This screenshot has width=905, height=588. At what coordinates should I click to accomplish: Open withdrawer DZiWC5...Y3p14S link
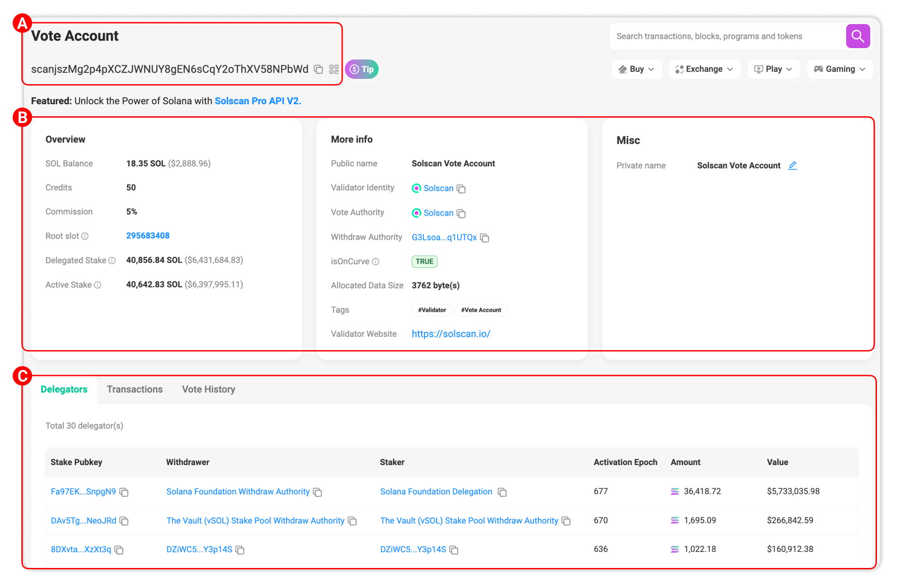coord(199,549)
